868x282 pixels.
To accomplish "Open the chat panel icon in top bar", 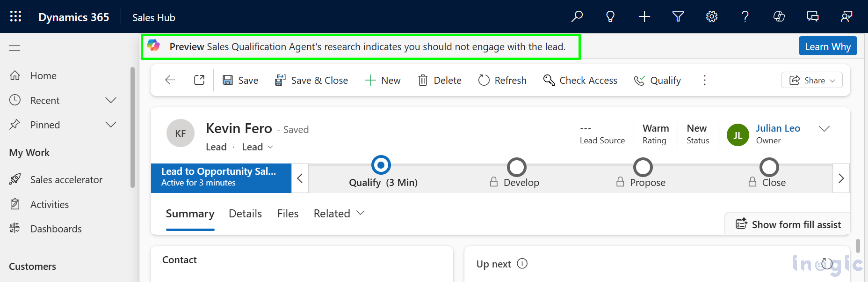I will 813,17.
